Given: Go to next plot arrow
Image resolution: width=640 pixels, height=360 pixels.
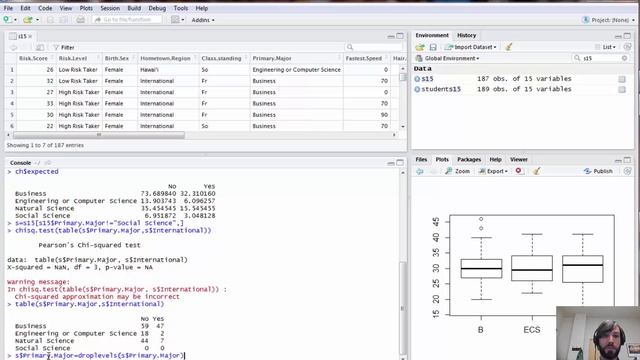Looking at the screenshot, I should coord(433,171).
